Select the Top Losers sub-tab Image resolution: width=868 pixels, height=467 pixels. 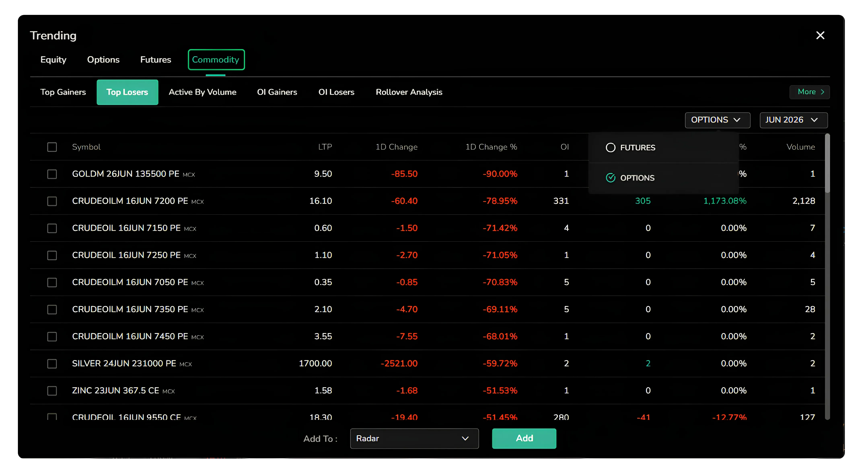(127, 92)
